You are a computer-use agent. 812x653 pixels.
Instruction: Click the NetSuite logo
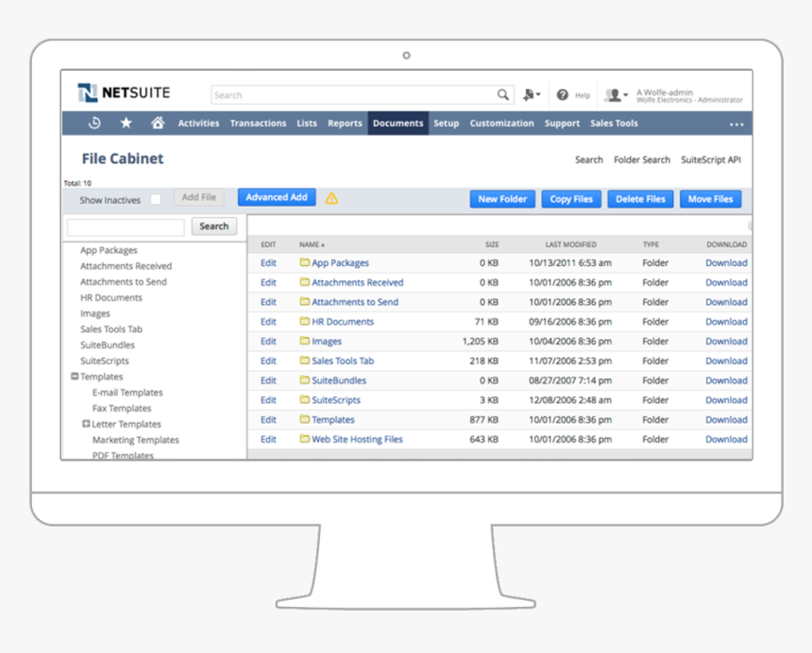pos(124,93)
